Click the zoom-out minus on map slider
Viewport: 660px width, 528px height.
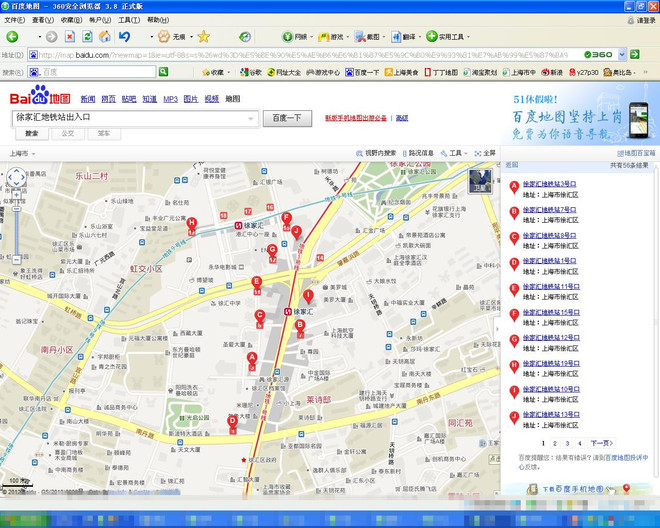[x=16, y=260]
